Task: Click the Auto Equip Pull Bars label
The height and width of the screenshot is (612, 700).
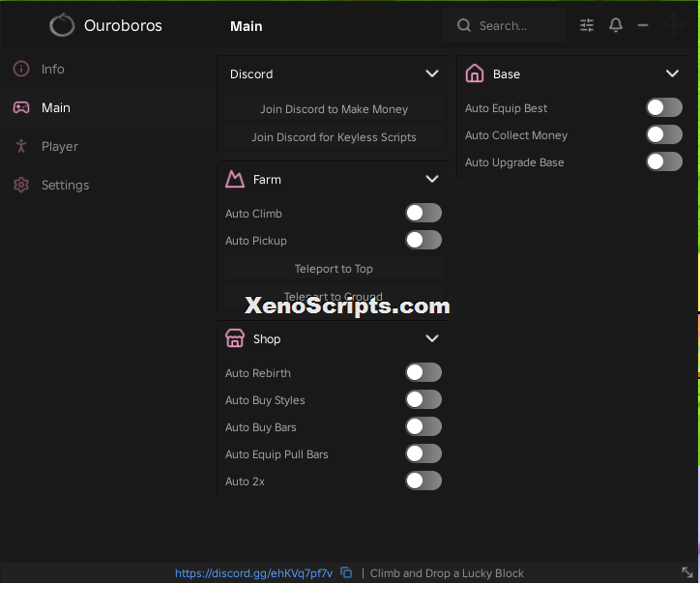Action: point(277,454)
